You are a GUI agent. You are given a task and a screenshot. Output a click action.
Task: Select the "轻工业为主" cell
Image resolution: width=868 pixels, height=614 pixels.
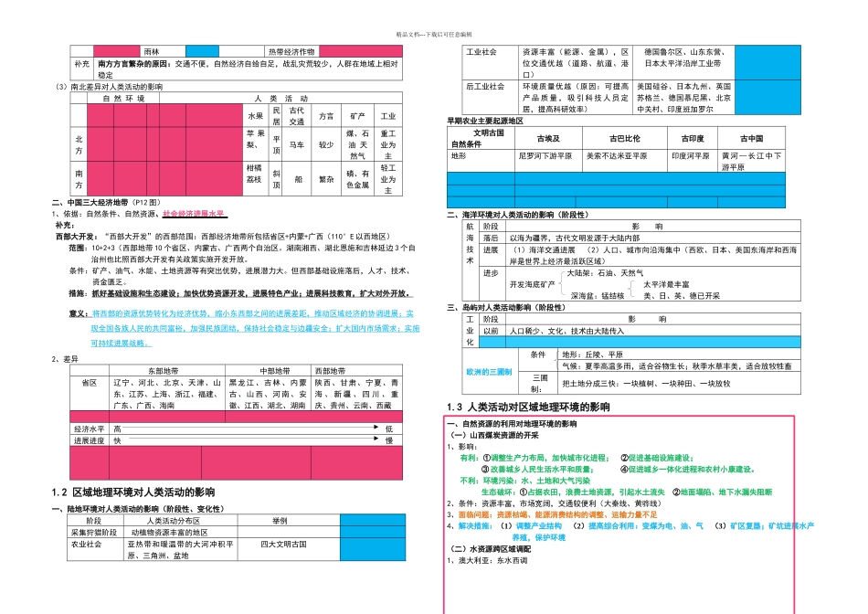point(388,179)
